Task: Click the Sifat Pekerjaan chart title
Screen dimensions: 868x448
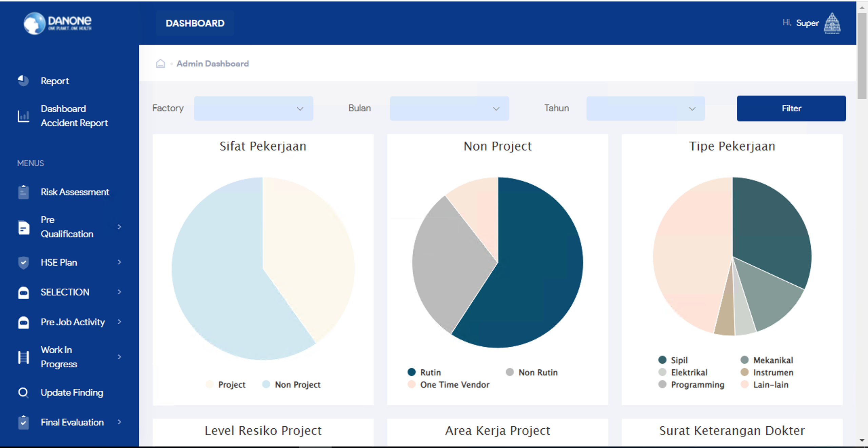Action: point(263,146)
